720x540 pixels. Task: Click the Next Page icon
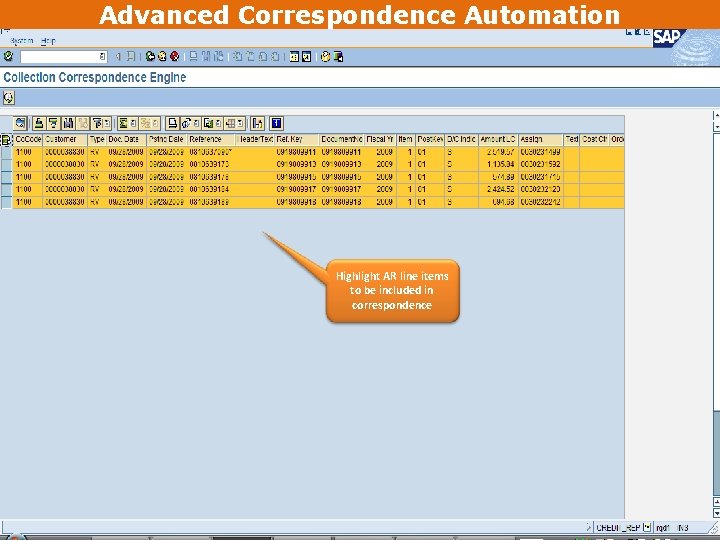pos(263,56)
